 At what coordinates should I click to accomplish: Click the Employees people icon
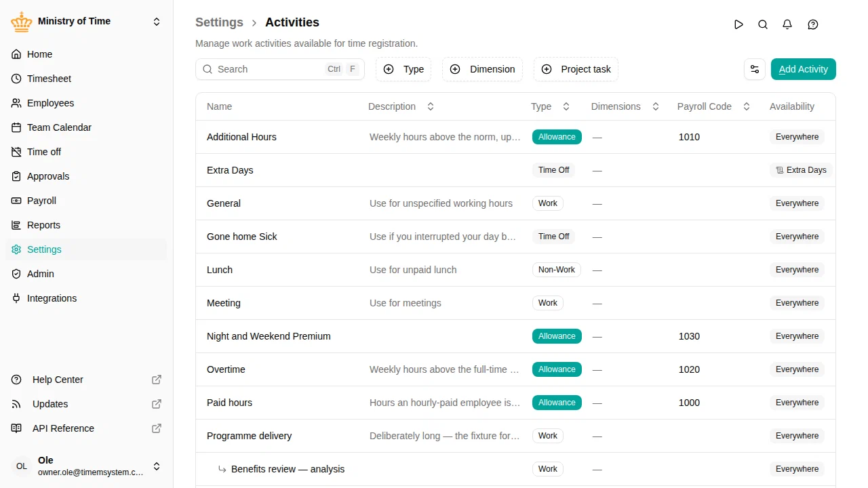pyautogui.click(x=16, y=103)
